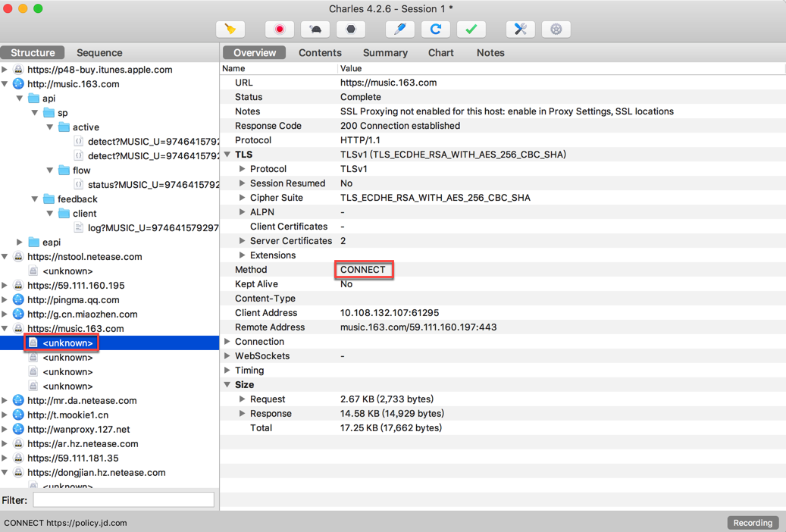786x532 pixels.
Task: Open the Tools wrench icon
Action: [520, 29]
